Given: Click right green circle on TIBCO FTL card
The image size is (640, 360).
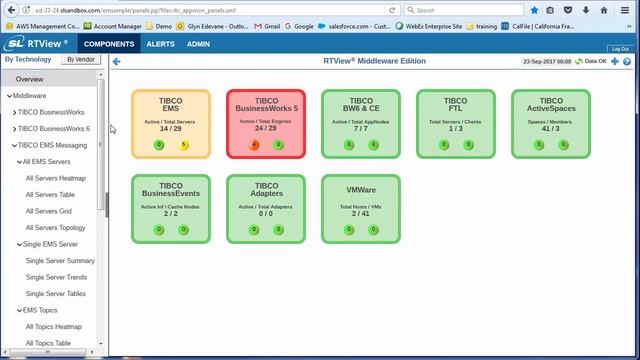Looking at the screenshot, I should pyautogui.click(x=469, y=144).
